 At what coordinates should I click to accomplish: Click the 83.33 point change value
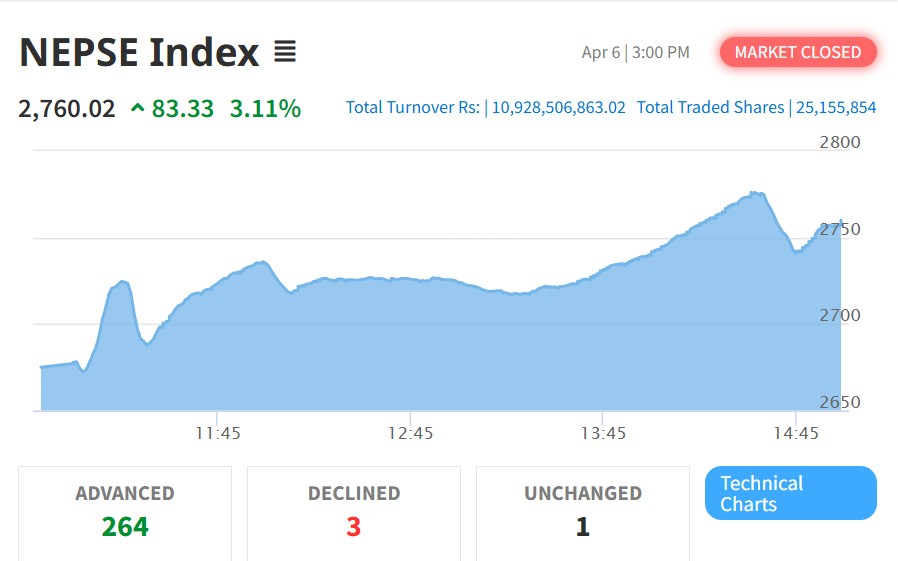point(183,108)
